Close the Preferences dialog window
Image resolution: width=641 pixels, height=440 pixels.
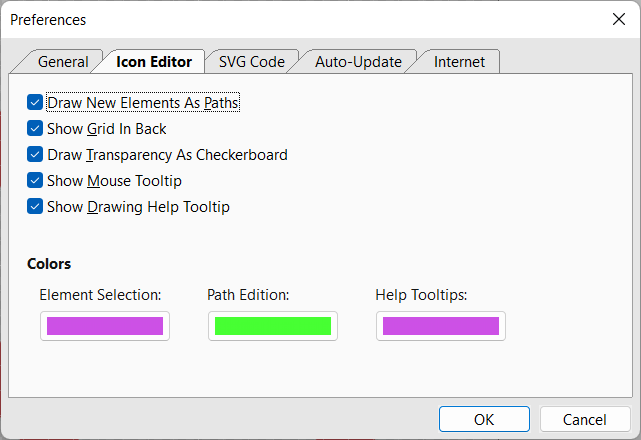click(x=617, y=19)
